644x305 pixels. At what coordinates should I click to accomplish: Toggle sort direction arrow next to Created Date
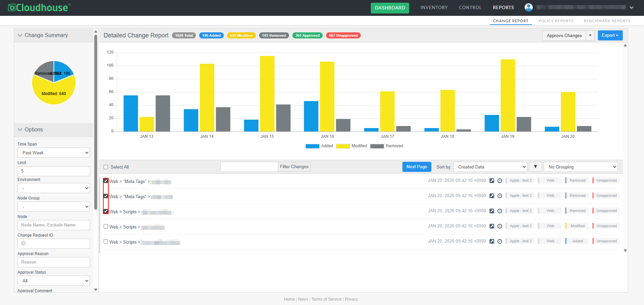[535, 167]
